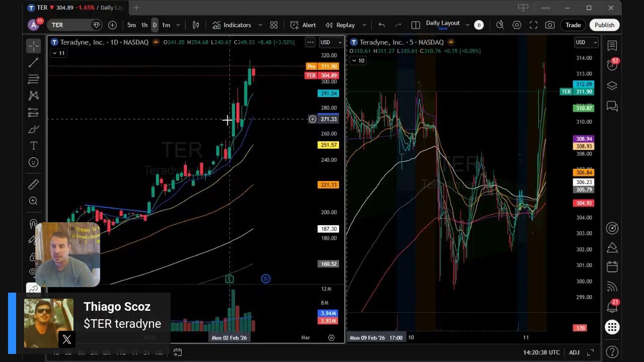Image resolution: width=644 pixels, height=362 pixels.
Task: Open the candlestick chart type selector
Action: pyautogui.click(x=196, y=25)
